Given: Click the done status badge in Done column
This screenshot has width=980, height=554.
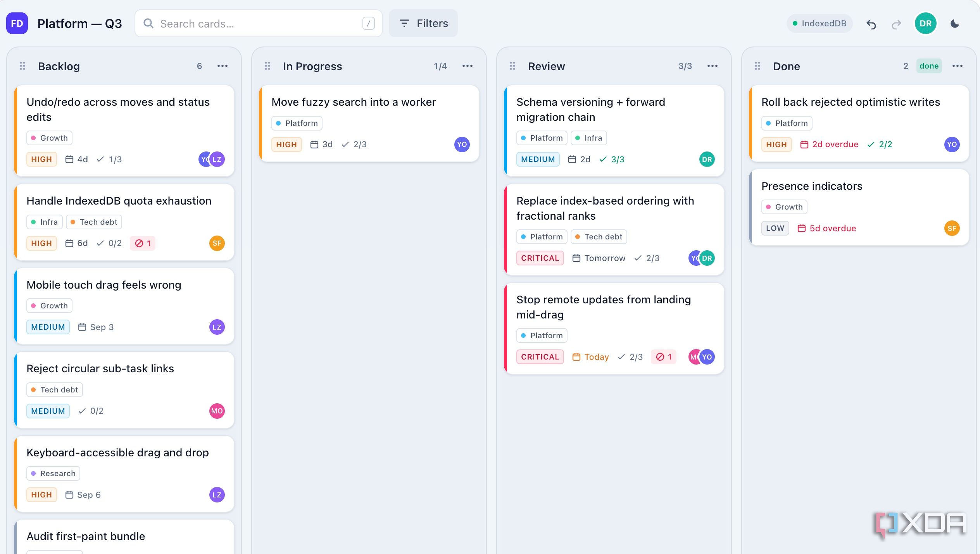Looking at the screenshot, I should pos(929,66).
